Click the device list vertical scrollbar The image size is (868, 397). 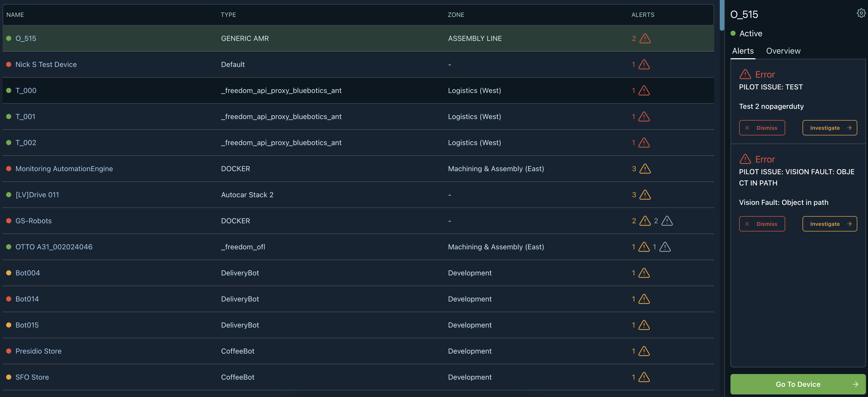point(722,15)
